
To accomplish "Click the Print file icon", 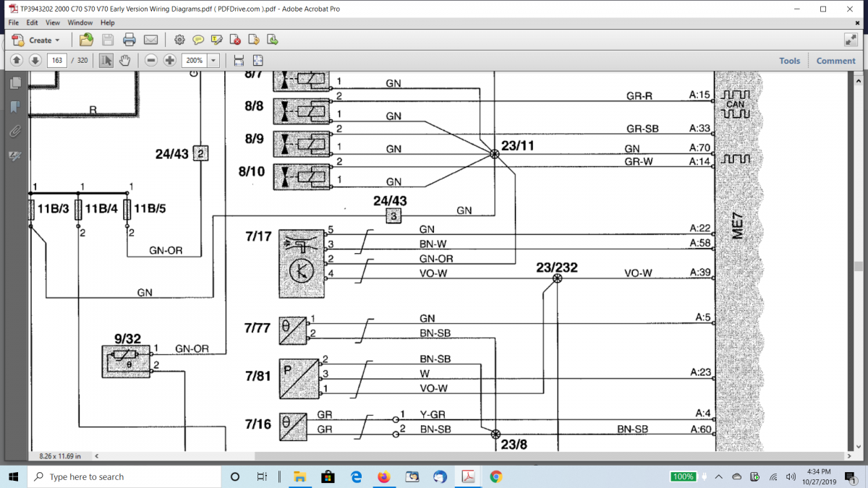I will coord(129,40).
